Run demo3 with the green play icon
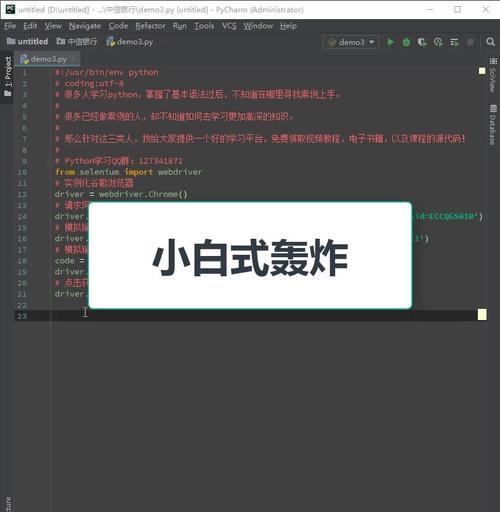Viewport: 500px width, 512px height. [390, 42]
